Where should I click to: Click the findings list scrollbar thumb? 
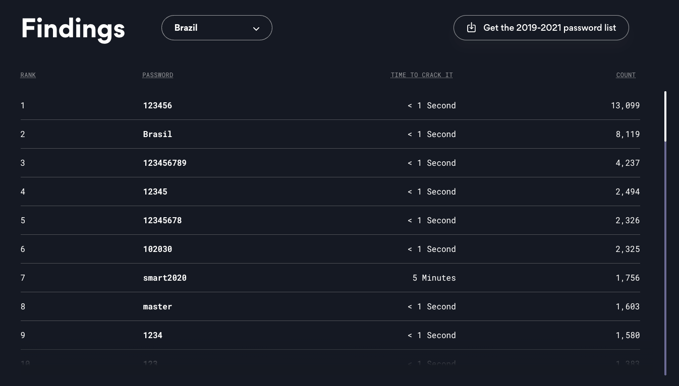pos(666,116)
